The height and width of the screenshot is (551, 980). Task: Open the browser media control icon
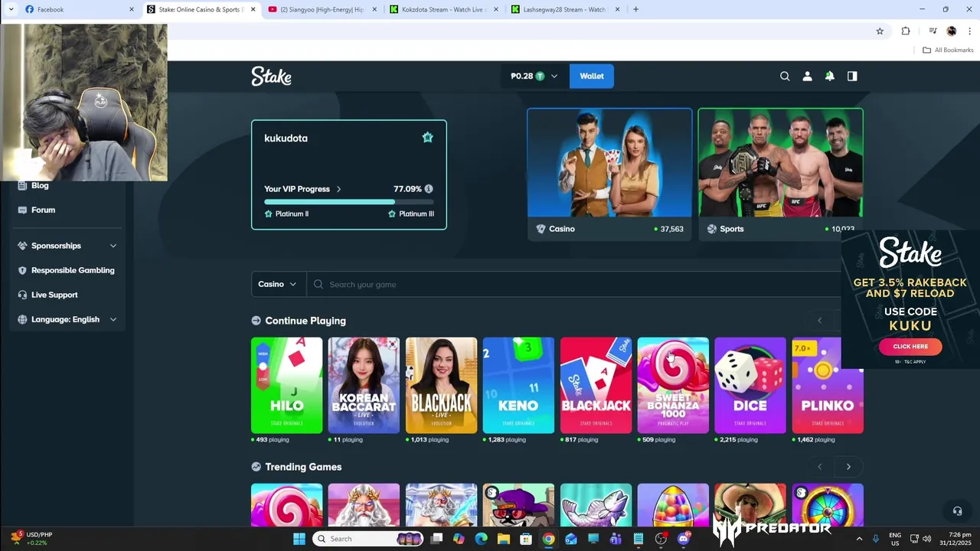[x=933, y=31]
